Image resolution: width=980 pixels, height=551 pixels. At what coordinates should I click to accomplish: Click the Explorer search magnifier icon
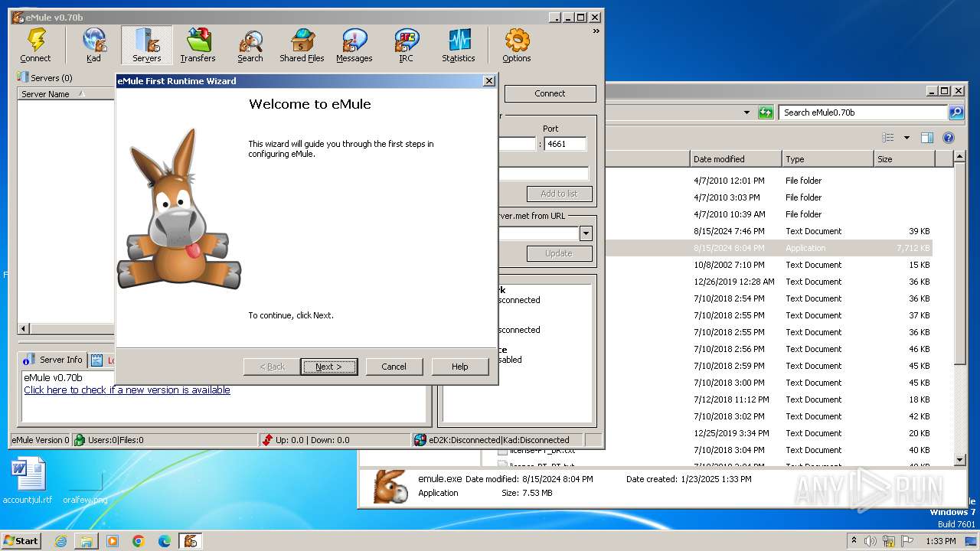[x=956, y=112]
